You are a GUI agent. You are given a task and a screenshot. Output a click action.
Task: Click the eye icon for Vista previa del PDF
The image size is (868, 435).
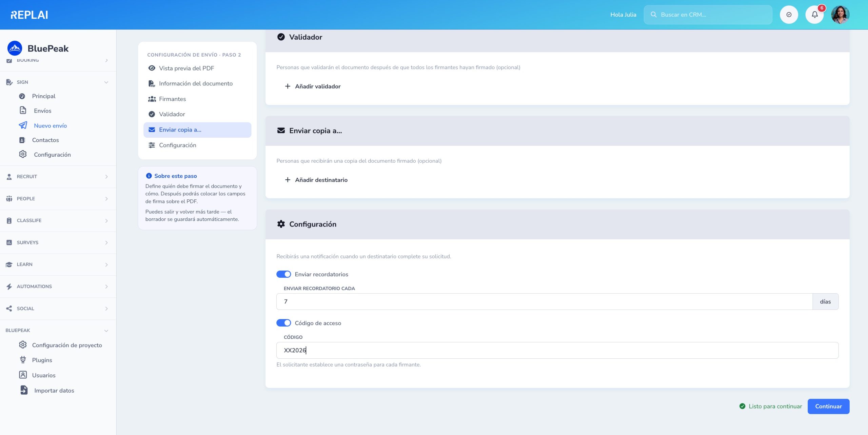(152, 68)
